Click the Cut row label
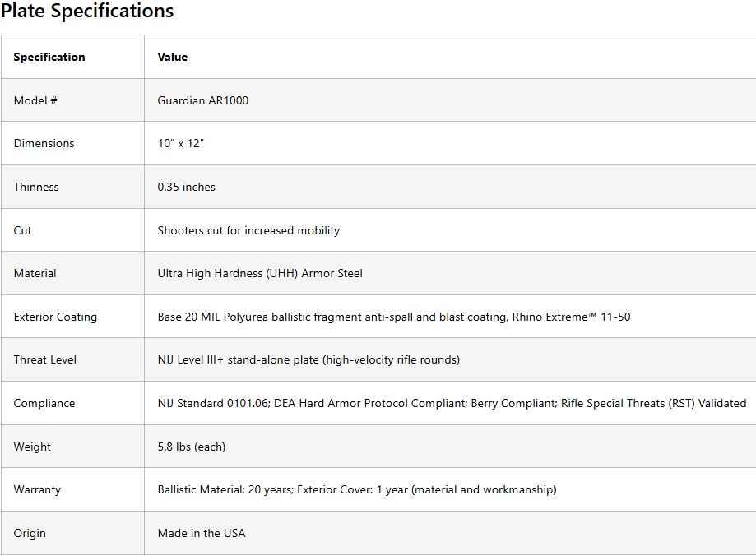 click(22, 230)
